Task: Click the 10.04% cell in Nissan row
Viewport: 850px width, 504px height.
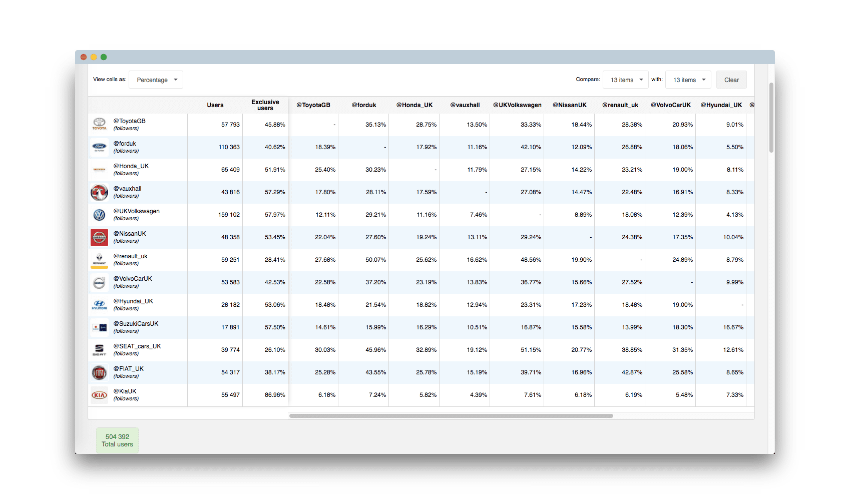Action: tap(733, 237)
